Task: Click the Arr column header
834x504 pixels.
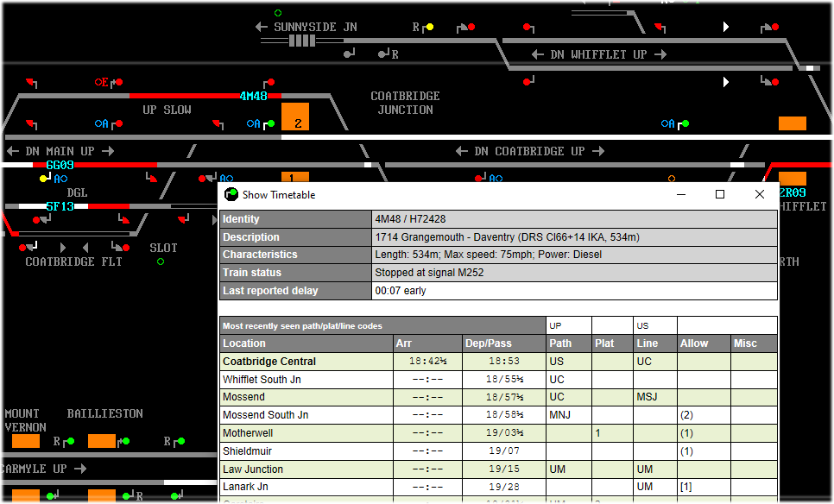Action: coord(427,343)
